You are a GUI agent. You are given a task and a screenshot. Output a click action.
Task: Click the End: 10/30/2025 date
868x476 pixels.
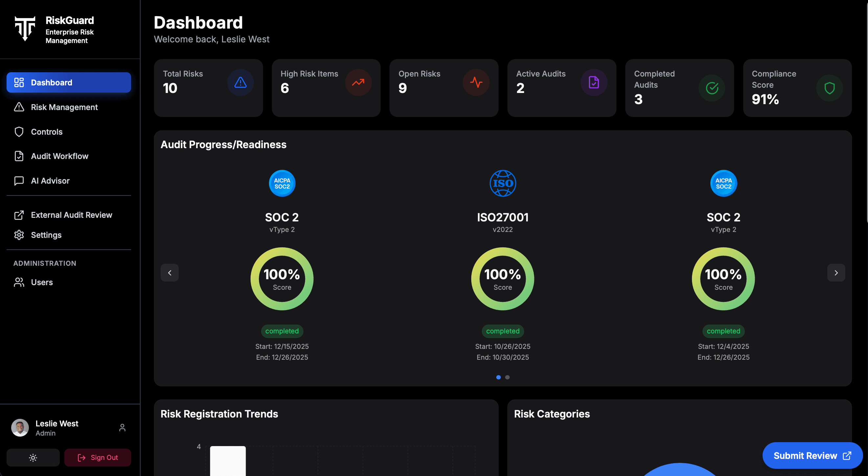[x=503, y=357]
